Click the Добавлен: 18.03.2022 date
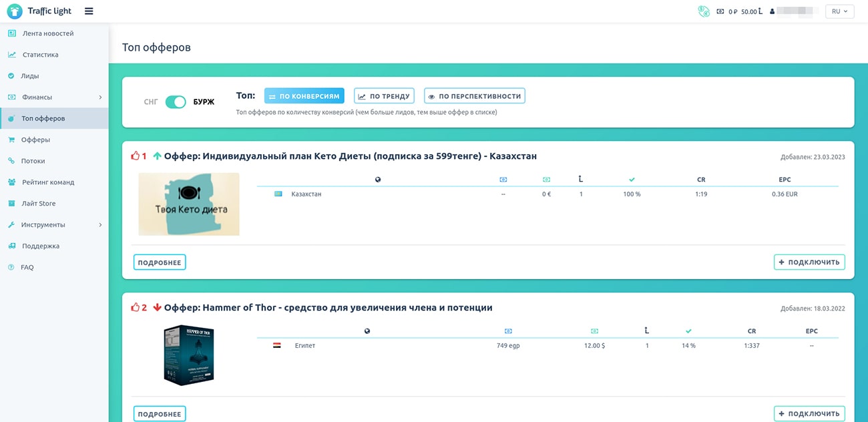 pyautogui.click(x=813, y=308)
